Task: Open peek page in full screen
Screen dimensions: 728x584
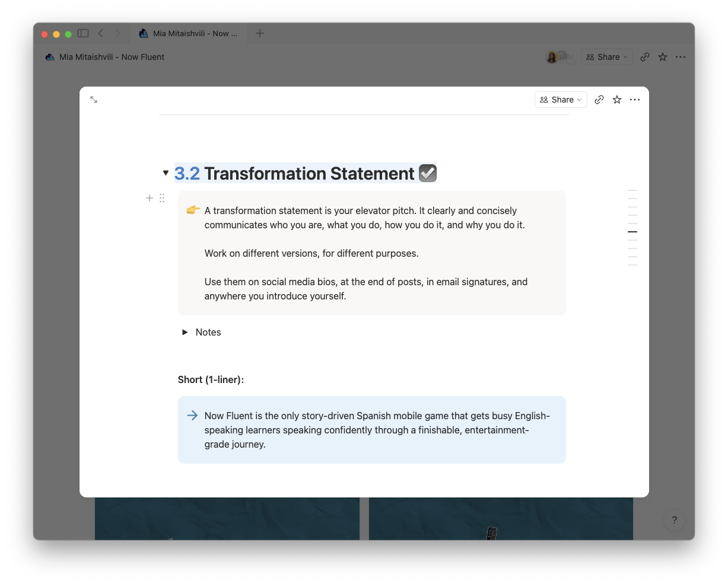Action: tap(94, 100)
